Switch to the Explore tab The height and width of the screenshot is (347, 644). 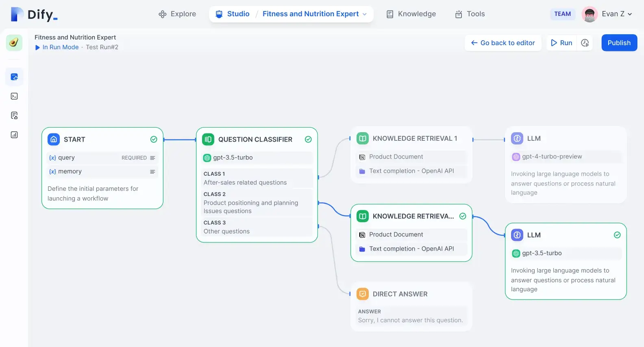177,14
